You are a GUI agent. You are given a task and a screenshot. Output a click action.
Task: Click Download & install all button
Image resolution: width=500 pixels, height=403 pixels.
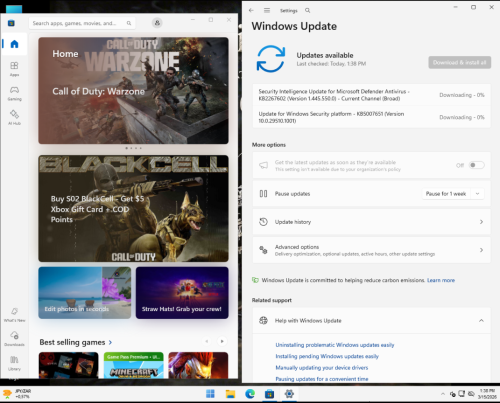pos(459,62)
